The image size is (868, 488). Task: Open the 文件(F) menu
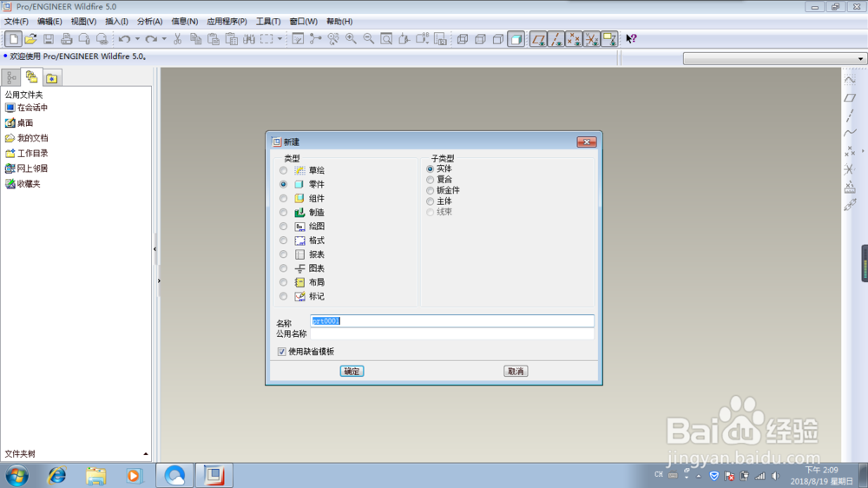point(16,22)
